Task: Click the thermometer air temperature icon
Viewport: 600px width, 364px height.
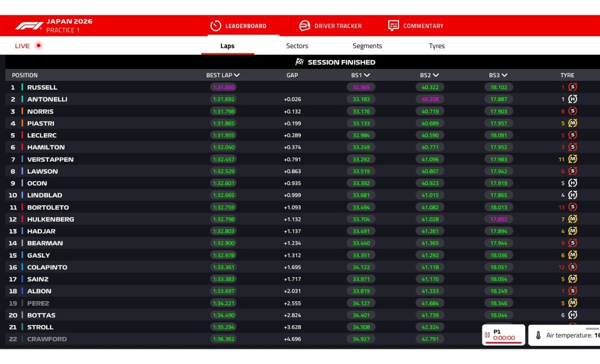Action: 537,335
